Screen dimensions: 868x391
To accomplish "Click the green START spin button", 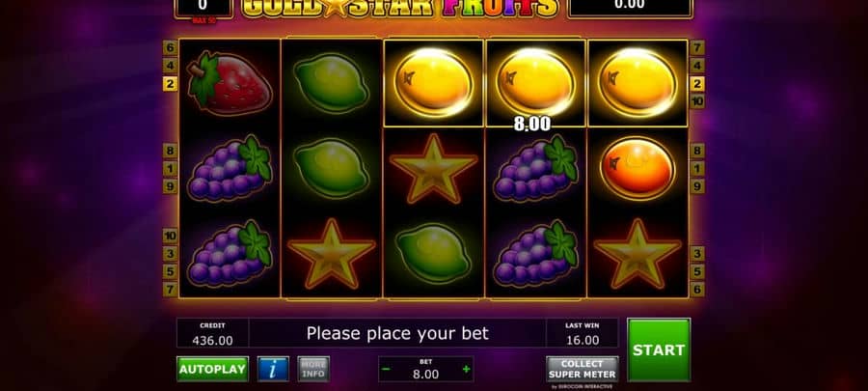I will (659, 349).
